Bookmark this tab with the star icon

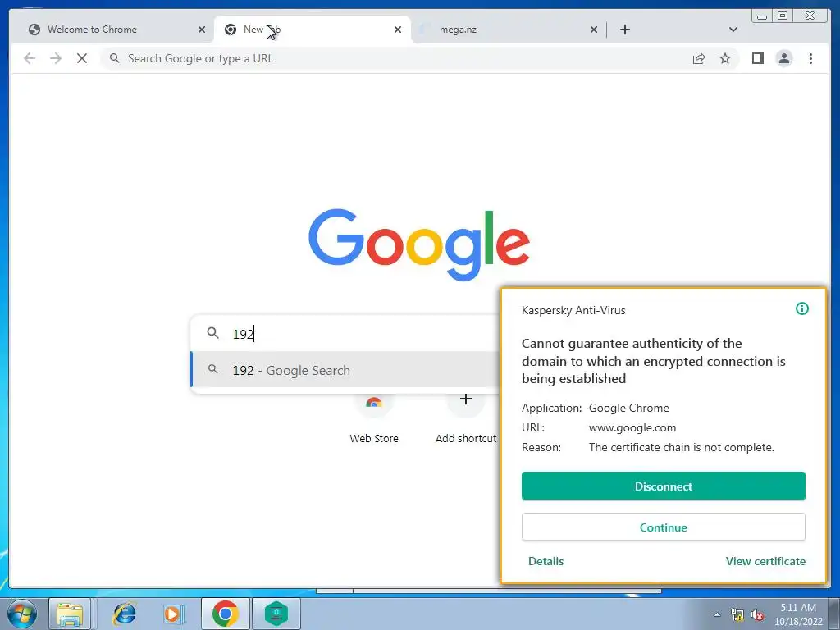click(725, 58)
